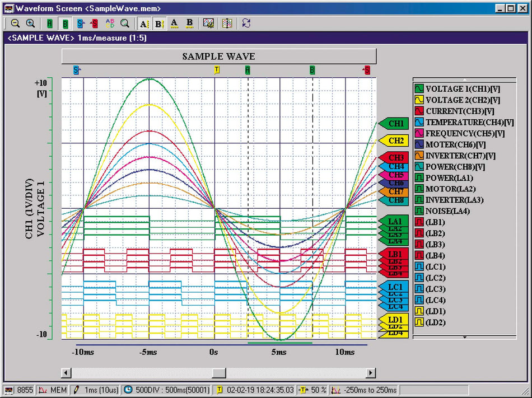
Task: Click the VOLTAGE 2(CH2) legend color icon
Action: 419,100
